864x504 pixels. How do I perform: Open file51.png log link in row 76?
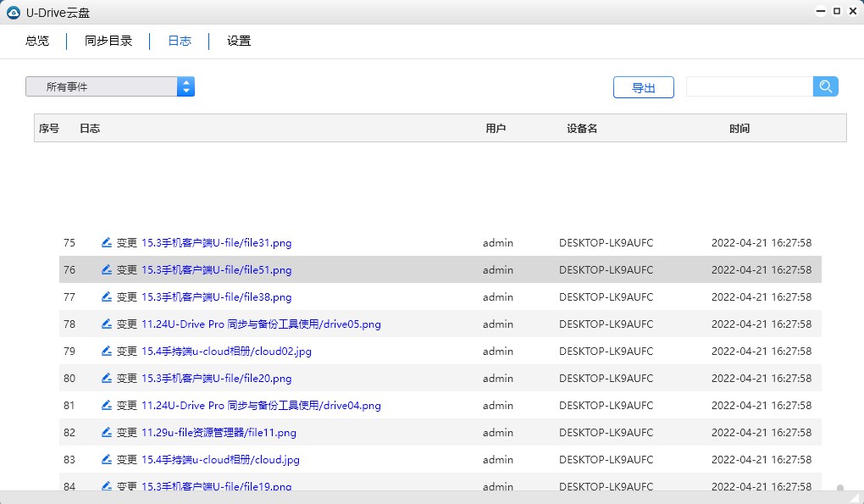[216, 270]
